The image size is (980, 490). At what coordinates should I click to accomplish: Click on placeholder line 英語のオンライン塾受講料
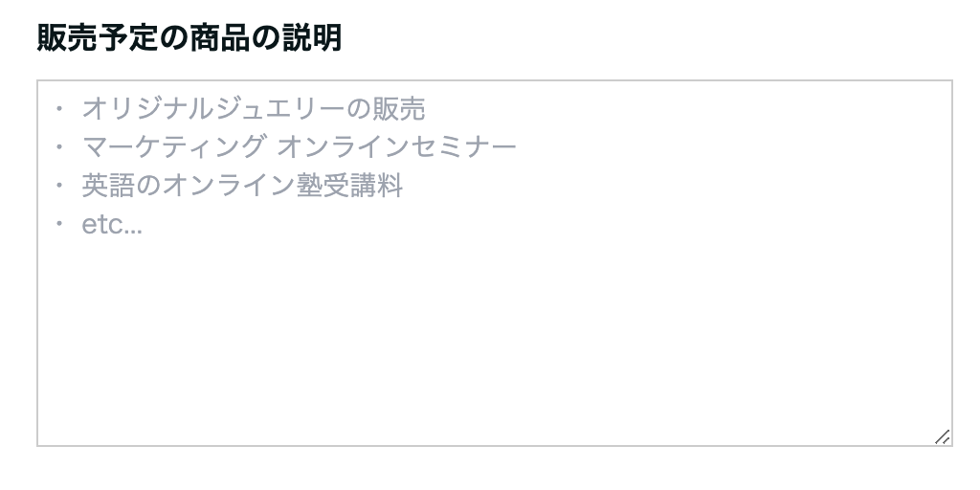(242, 186)
